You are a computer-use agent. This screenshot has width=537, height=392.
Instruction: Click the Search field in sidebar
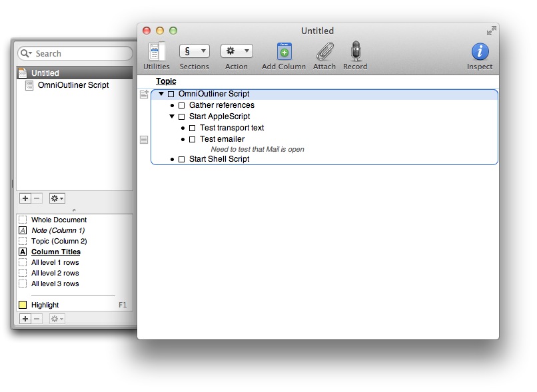pyautogui.click(x=75, y=53)
